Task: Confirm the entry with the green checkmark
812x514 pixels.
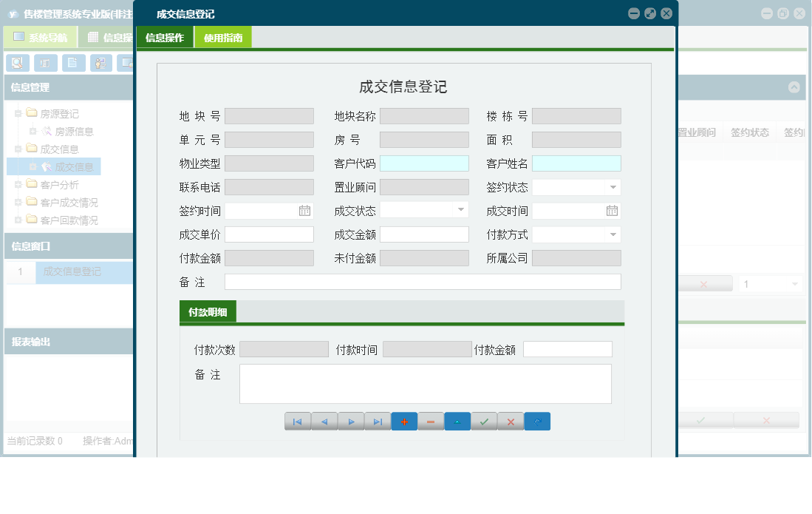Action: click(484, 421)
